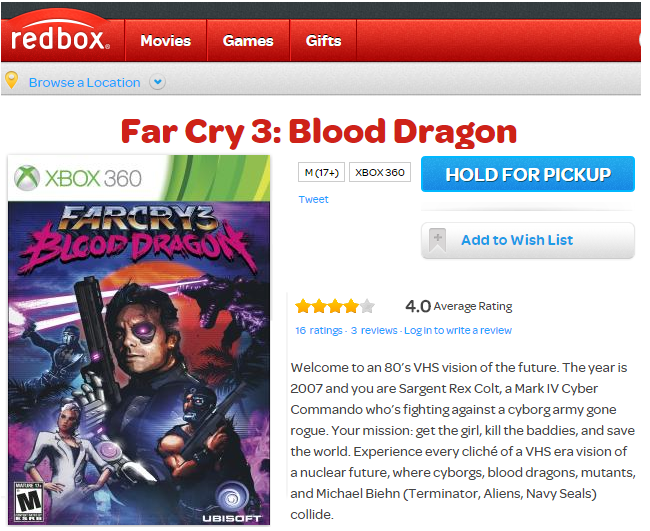Select the M (17+) rating tag
This screenshot has width=650, height=531.
(321, 172)
